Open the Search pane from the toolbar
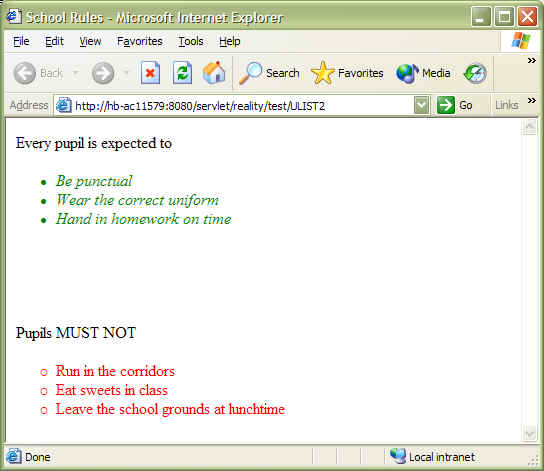This screenshot has height=471, width=544. pyautogui.click(x=269, y=73)
